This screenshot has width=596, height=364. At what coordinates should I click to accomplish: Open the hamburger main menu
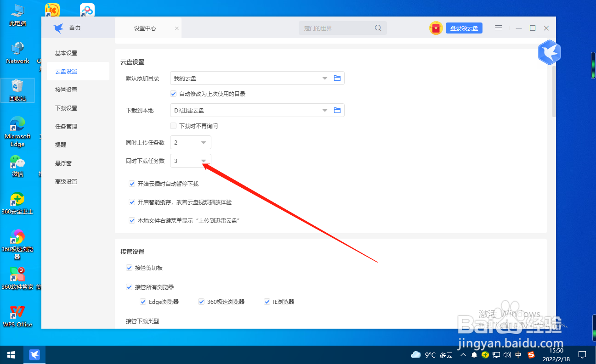[499, 28]
